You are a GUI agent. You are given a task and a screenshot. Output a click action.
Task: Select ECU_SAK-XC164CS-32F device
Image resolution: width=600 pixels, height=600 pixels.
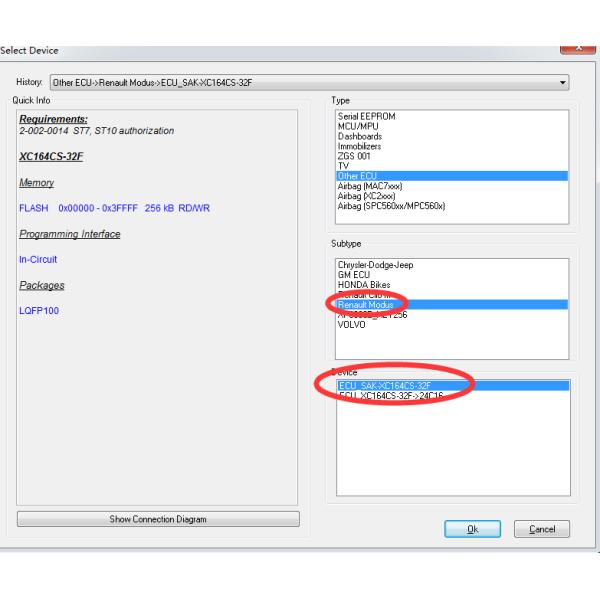point(388,385)
